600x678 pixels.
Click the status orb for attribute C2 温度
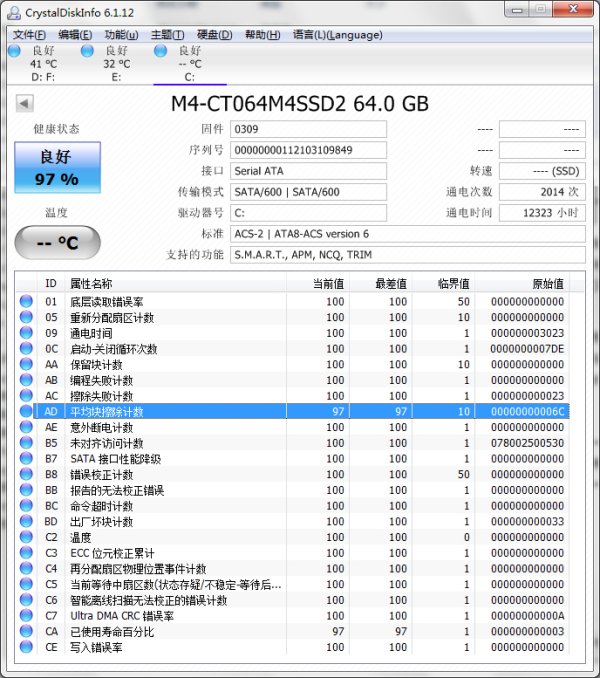(26, 537)
